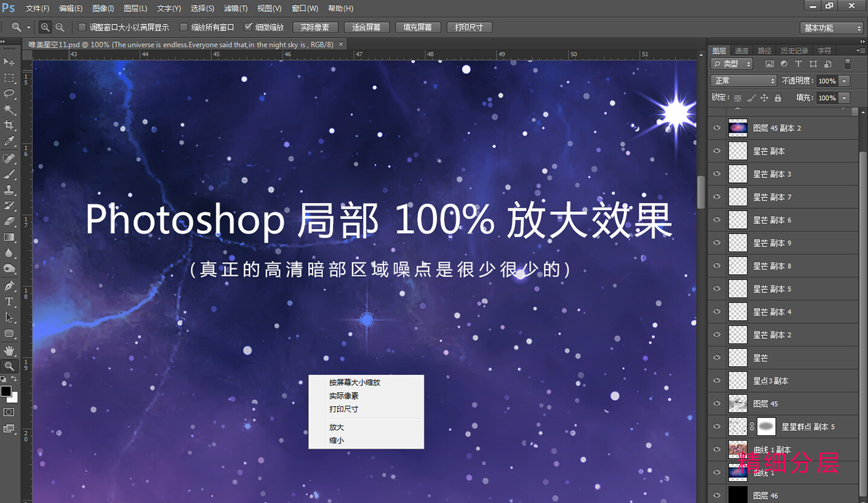Select the Path Selection tool
This screenshot has width=868, height=503.
tap(9, 318)
